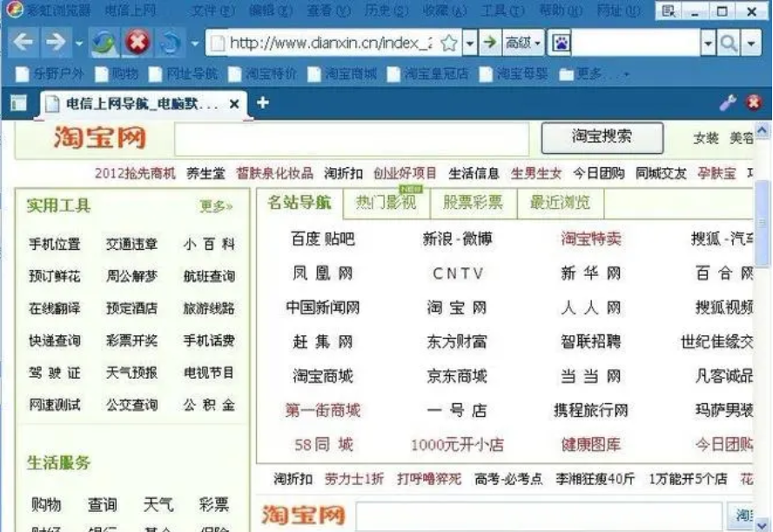773x532 pixels.
Task: Open the wrench tools icon
Action: pyautogui.click(x=728, y=103)
